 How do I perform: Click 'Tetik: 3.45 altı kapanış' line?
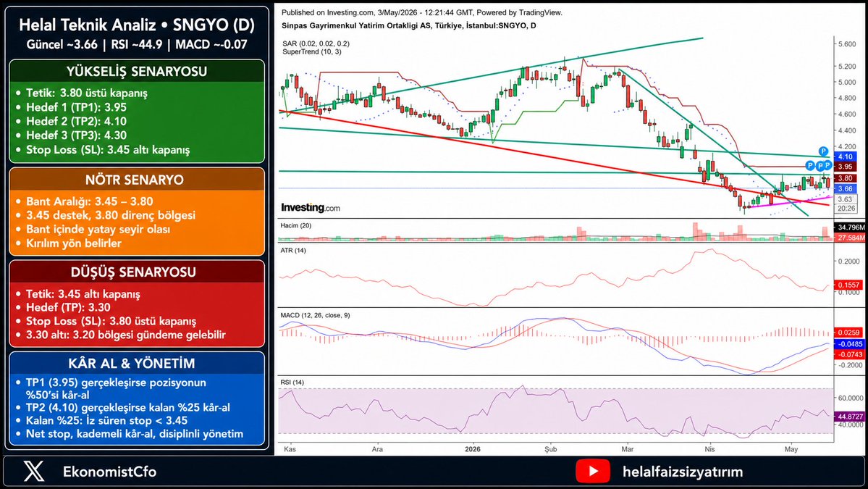click(83, 294)
